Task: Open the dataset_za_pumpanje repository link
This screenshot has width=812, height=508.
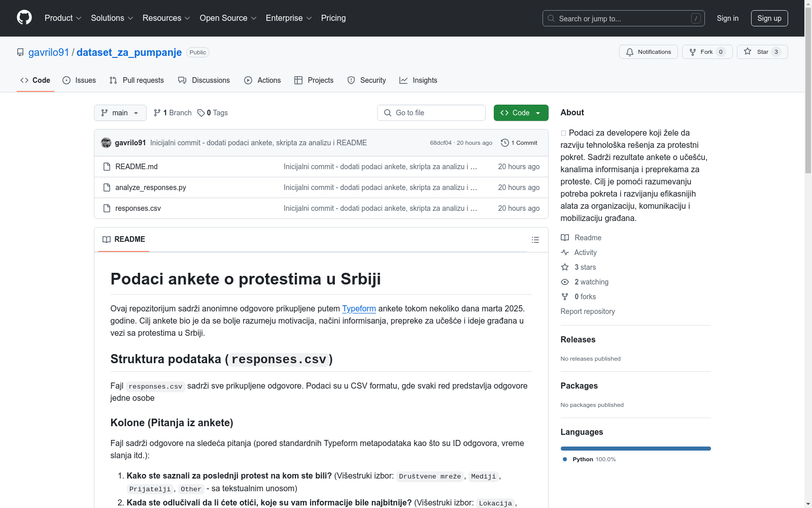Action: pyautogui.click(x=129, y=52)
